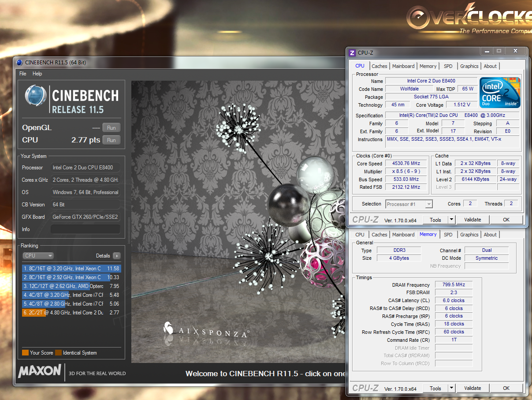Select ranking row 2C/2T @ 4.80 GHz
The width and height of the screenshot is (532, 400).
click(71, 312)
